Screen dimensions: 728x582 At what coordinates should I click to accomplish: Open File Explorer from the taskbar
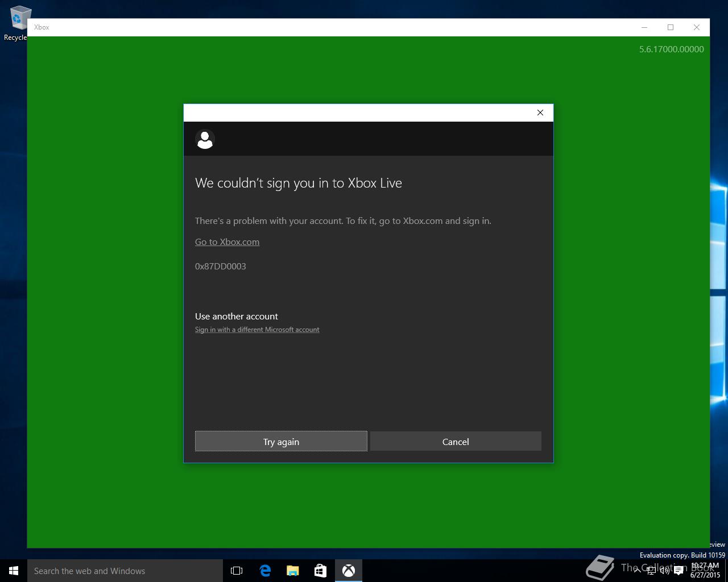coord(293,571)
